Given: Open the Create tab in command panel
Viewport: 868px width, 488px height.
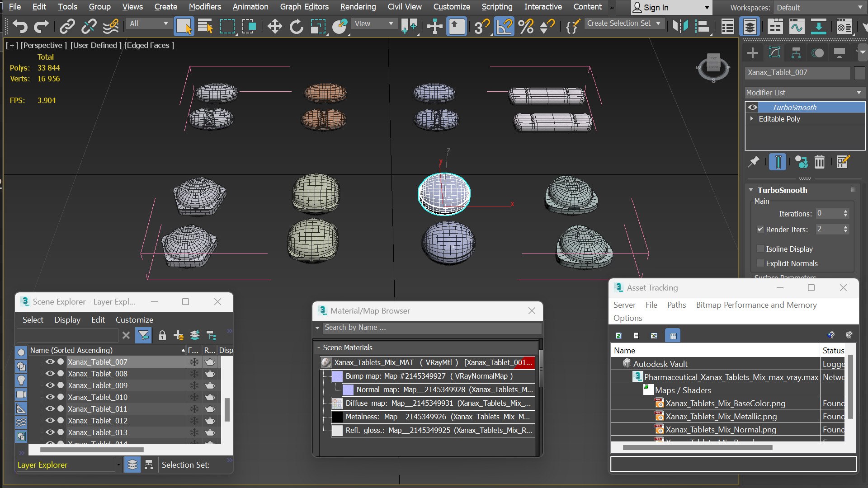Looking at the screenshot, I should click(753, 53).
